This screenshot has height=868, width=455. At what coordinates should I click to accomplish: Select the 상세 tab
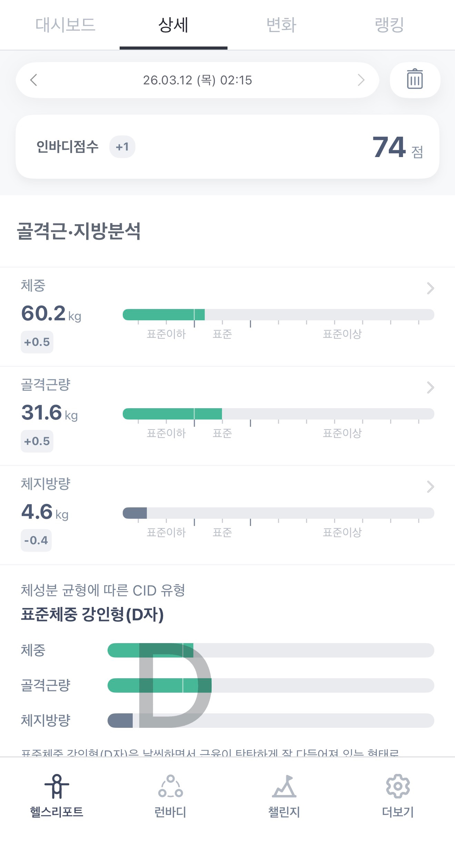[173, 25]
